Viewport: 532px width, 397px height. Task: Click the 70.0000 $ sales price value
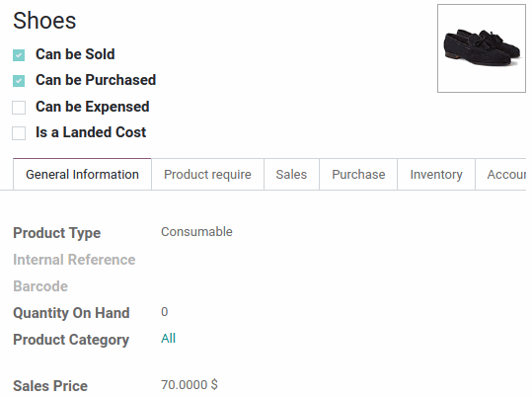[x=190, y=385]
